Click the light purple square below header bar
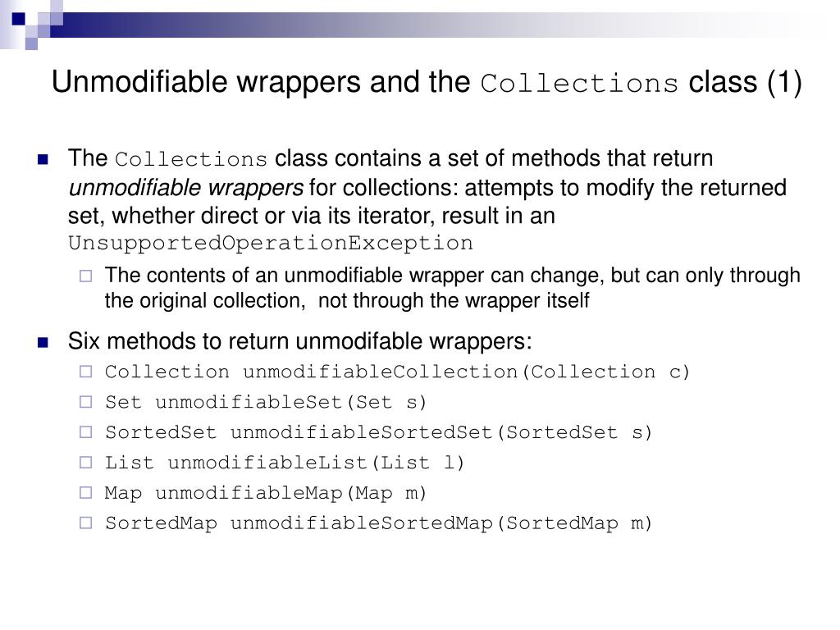Image resolution: width=840 pixels, height=630 pixels. pyautogui.click(x=31, y=43)
